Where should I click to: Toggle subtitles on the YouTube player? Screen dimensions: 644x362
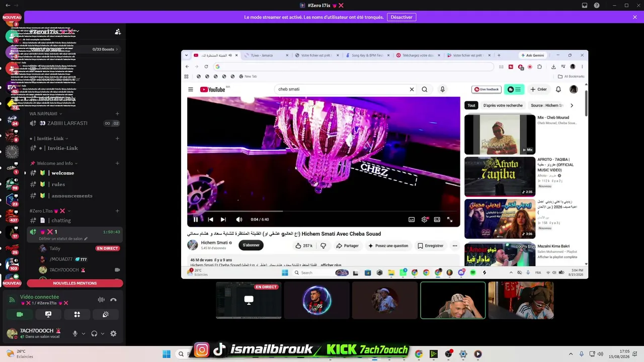(412, 219)
